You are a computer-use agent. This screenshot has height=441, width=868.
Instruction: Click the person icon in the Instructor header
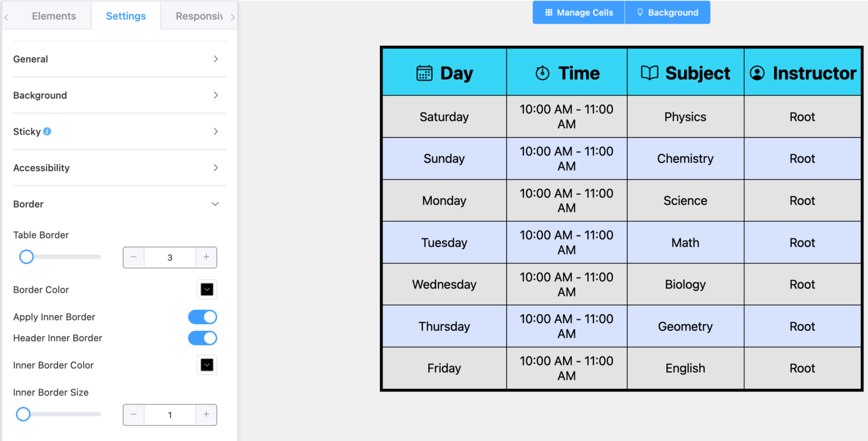point(758,72)
